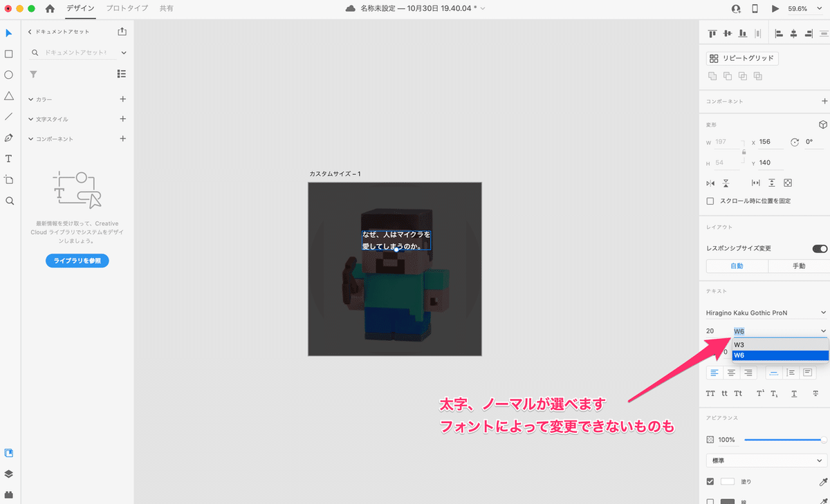Click the underline formatting icon
830x504 pixels.
(x=793, y=393)
